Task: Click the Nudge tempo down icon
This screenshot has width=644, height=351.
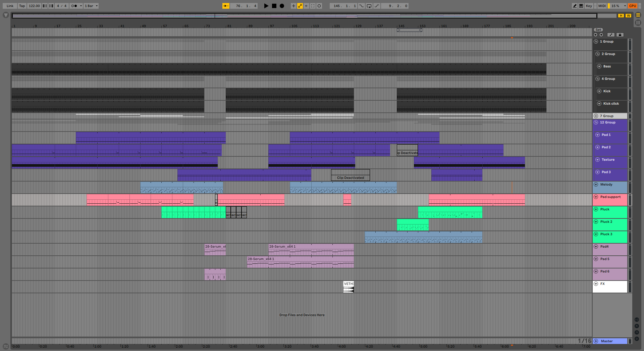Action: coord(45,6)
